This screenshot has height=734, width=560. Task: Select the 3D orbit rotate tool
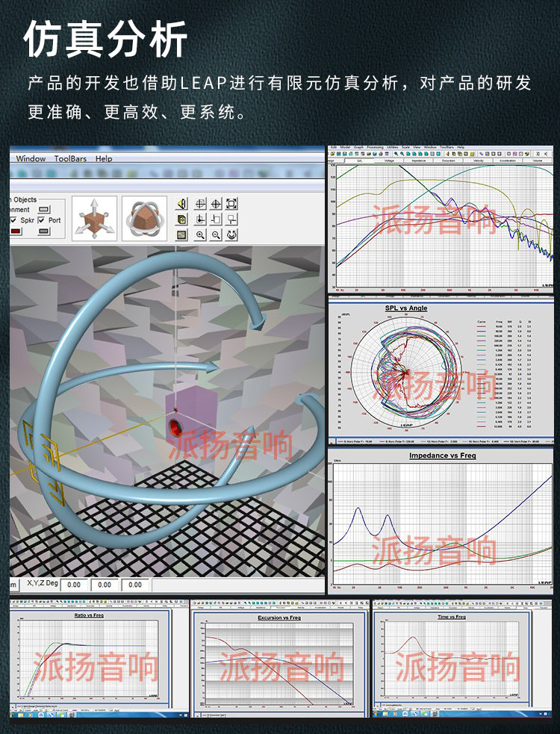[x=144, y=219]
